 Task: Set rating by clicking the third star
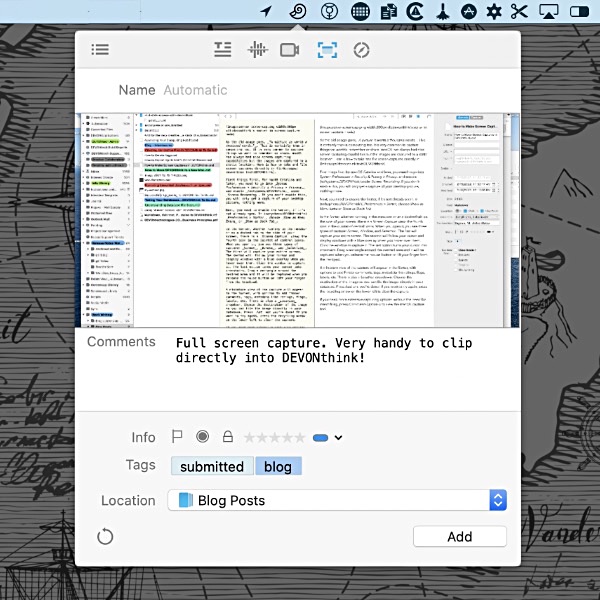(x=275, y=437)
